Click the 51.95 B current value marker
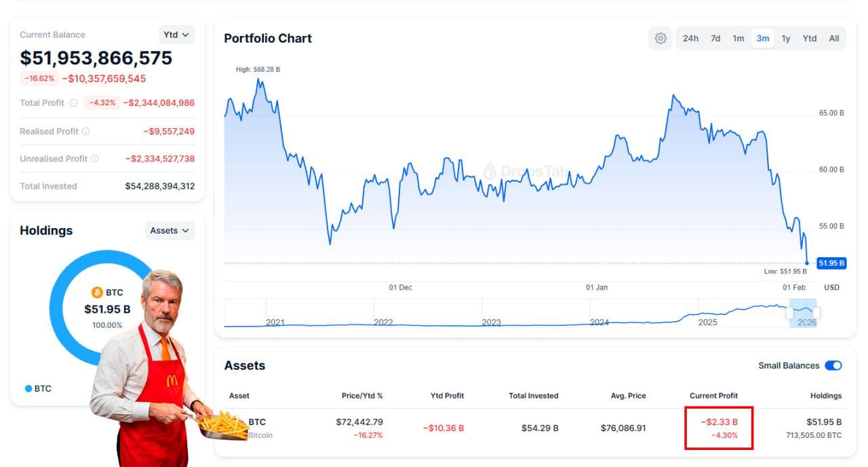The width and height of the screenshot is (868, 467). tap(831, 263)
